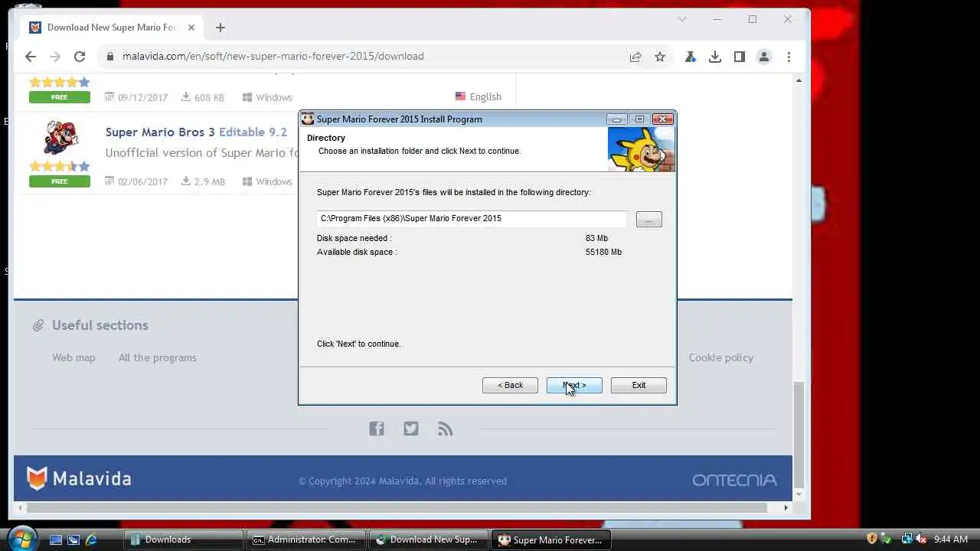Click the page vertical scrollbar thumb
980x551 pixels.
tap(799, 434)
